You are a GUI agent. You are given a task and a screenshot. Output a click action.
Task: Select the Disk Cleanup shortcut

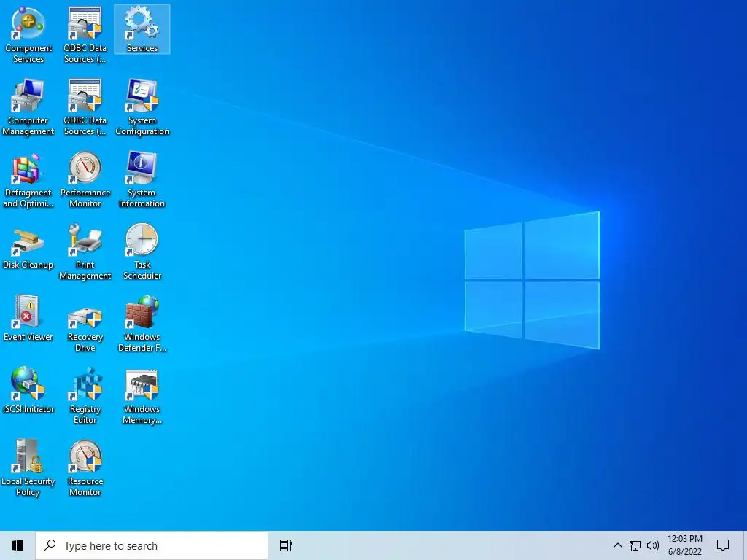(x=28, y=248)
